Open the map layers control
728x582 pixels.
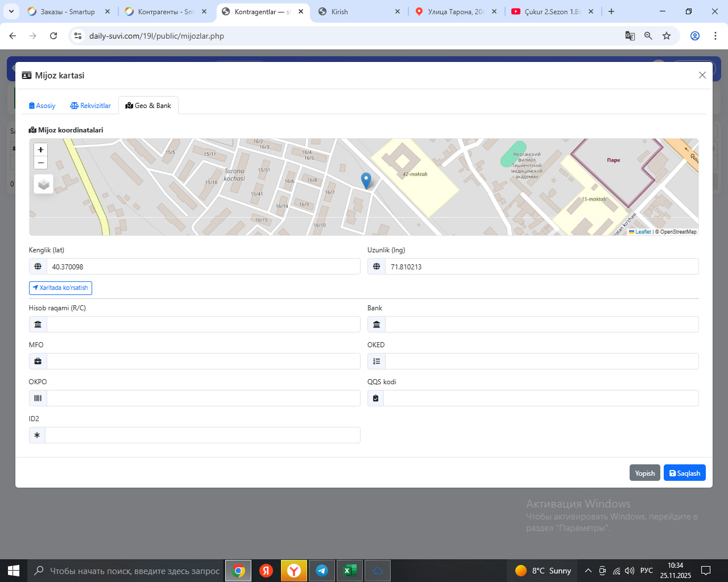click(x=44, y=184)
